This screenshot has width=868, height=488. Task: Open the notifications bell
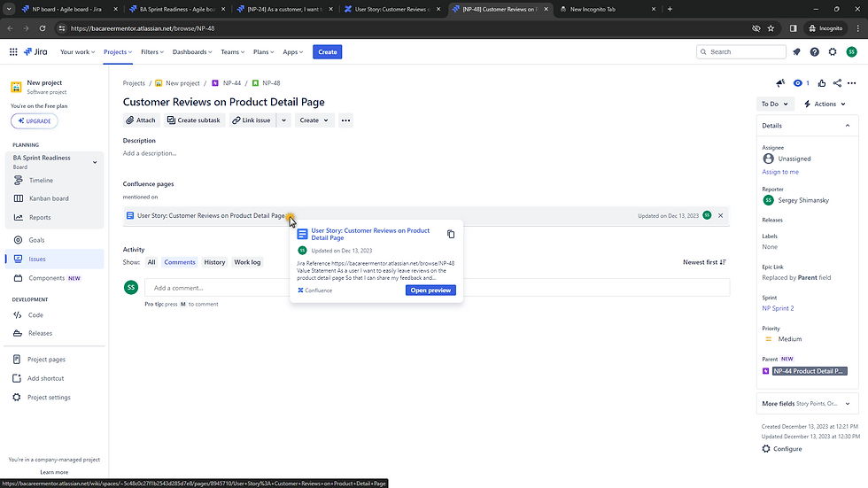pos(796,52)
